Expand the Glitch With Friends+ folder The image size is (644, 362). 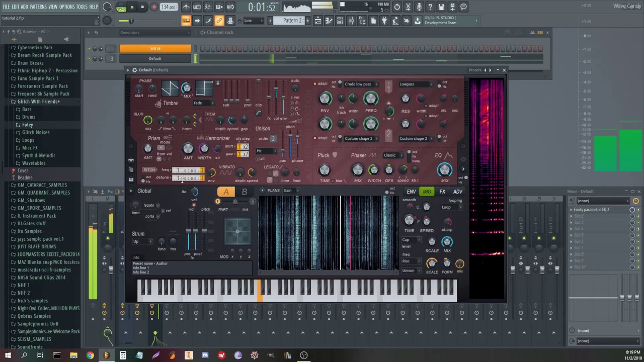tap(38, 102)
